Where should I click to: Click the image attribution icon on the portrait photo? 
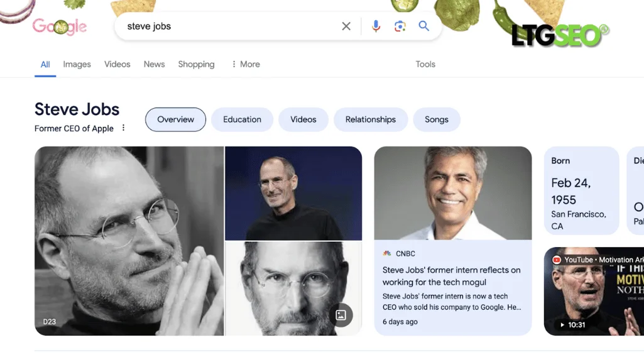[341, 315]
